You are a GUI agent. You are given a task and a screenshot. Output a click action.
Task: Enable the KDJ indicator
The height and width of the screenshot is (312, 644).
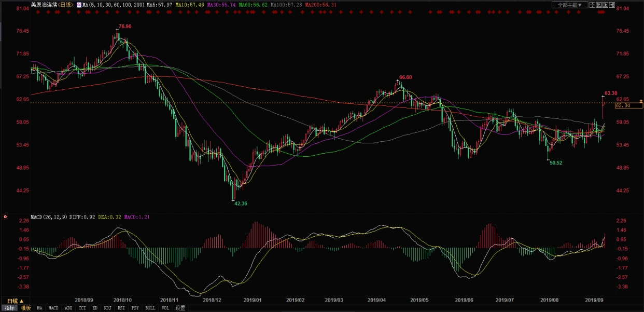[107, 308]
